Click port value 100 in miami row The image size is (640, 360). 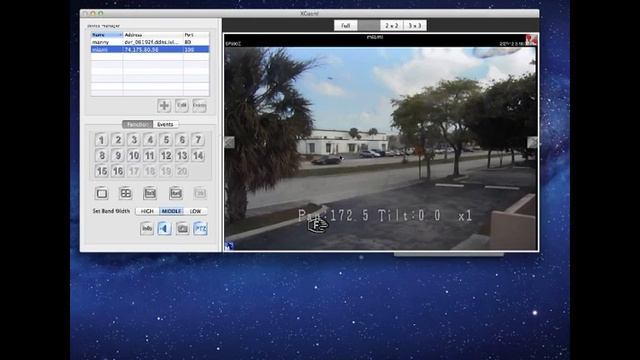[189, 49]
